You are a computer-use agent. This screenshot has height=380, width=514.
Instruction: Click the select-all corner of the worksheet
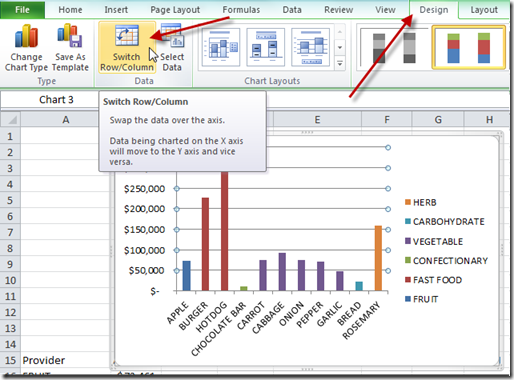pyautogui.click(x=10, y=119)
